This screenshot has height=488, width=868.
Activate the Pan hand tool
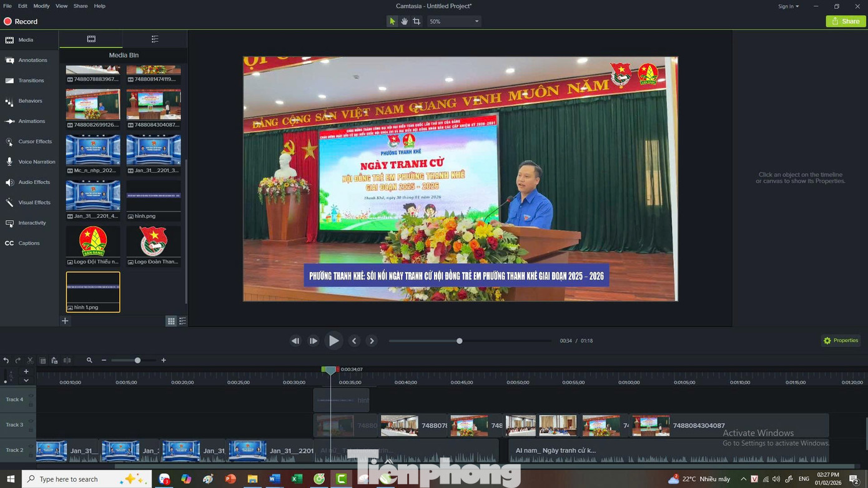coord(404,21)
